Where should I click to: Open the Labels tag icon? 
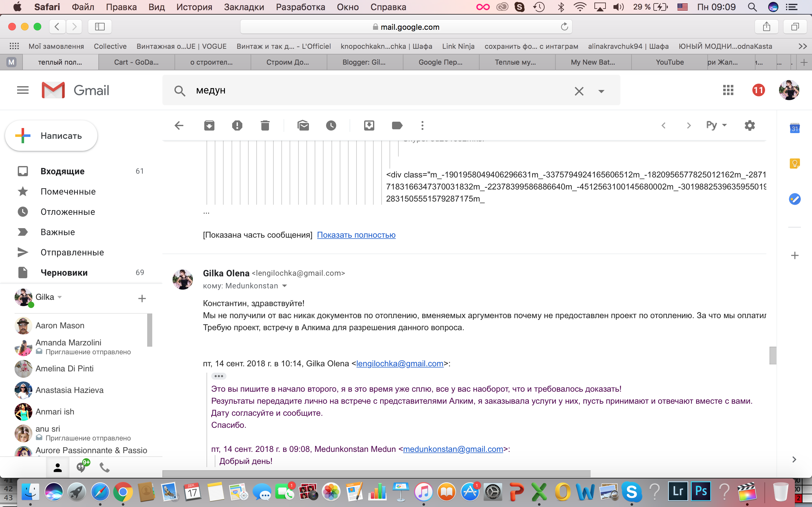(x=397, y=125)
